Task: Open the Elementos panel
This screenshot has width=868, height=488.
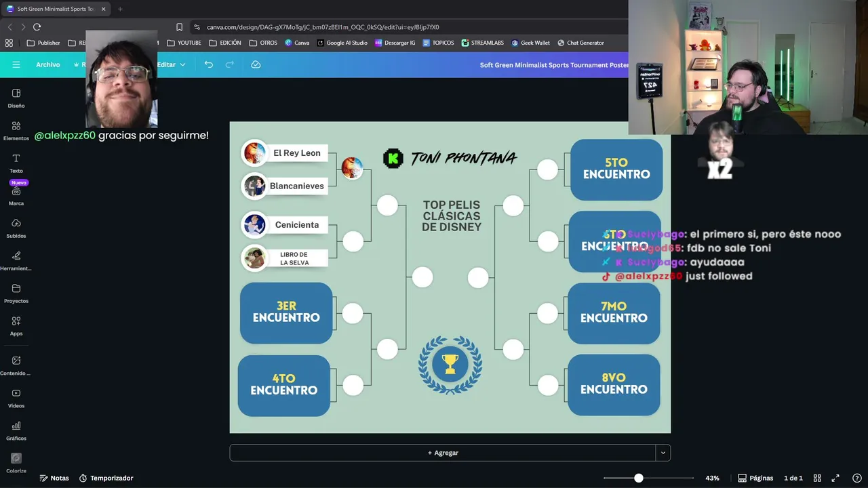Action: [x=16, y=131]
